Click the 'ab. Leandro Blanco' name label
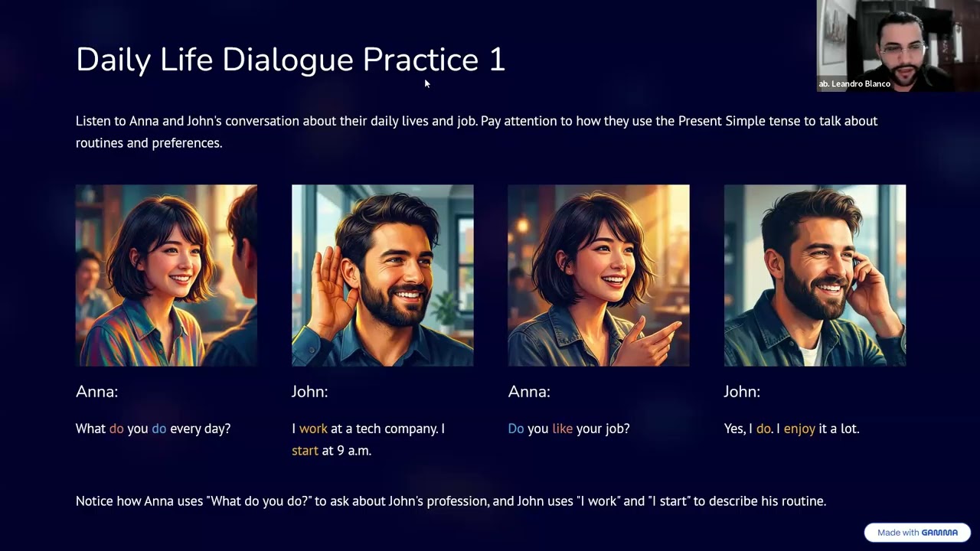 [x=854, y=83]
